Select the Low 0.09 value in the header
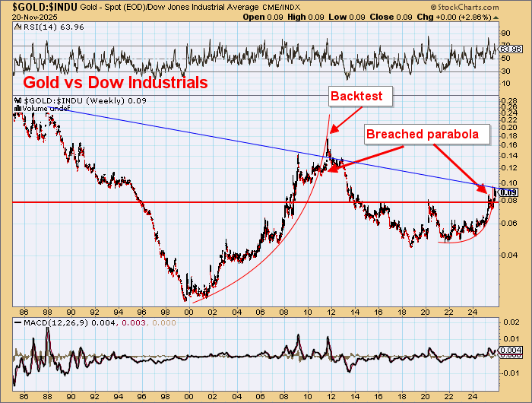This screenshot has width=532, height=403. 347,17
